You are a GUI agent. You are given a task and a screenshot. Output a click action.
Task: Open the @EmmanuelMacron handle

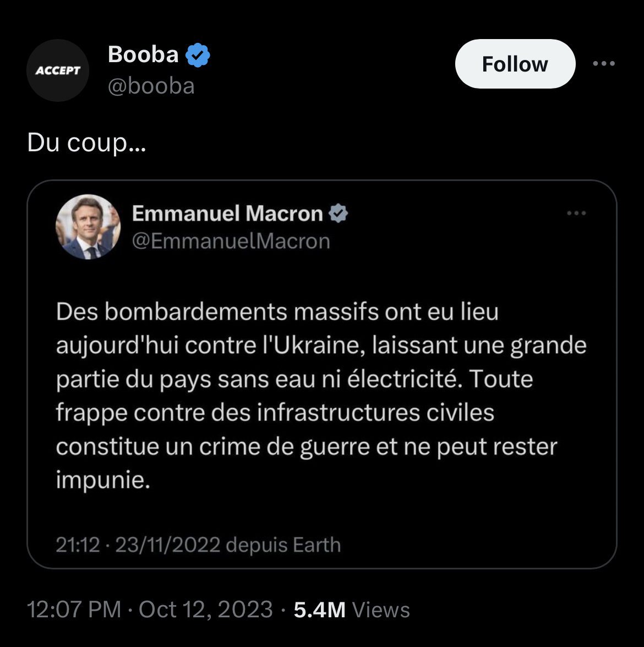tap(231, 241)
